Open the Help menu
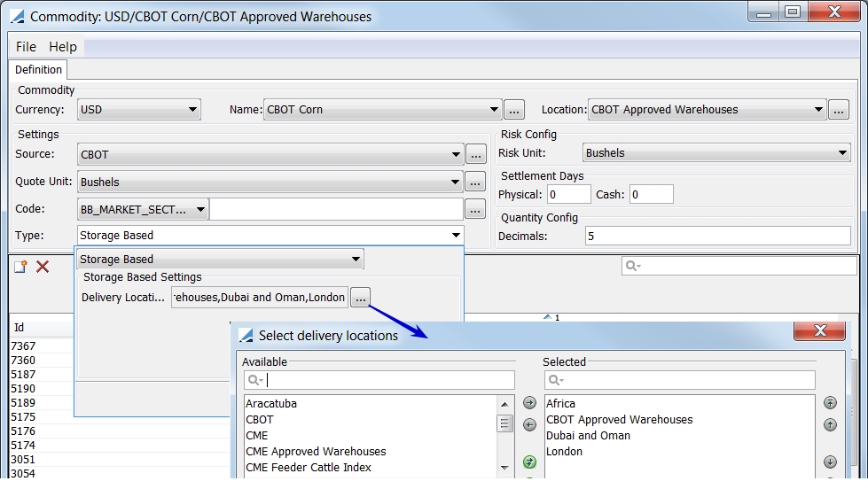 point(63,47)
